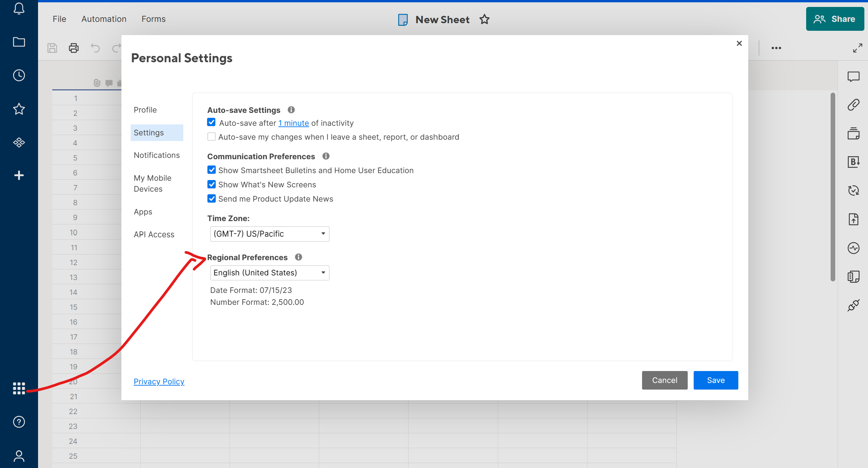
Task: Open the Browse folder icon
Action: pyautogui.click(x=19, y=42)
